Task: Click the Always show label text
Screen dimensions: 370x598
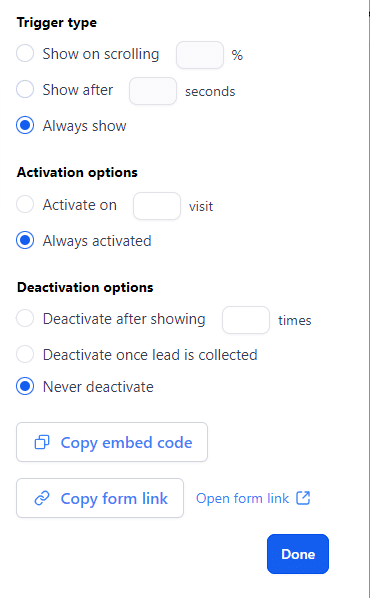Action: [84, 126]
